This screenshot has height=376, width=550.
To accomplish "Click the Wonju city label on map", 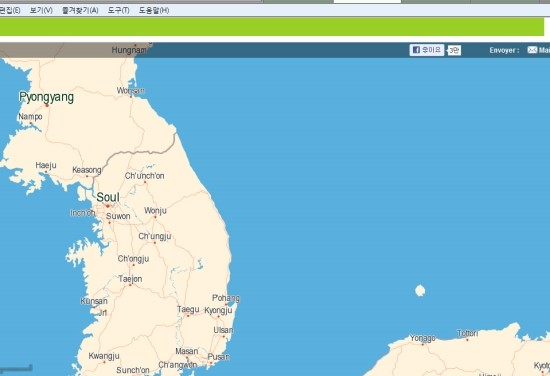I will pos(155,210).
